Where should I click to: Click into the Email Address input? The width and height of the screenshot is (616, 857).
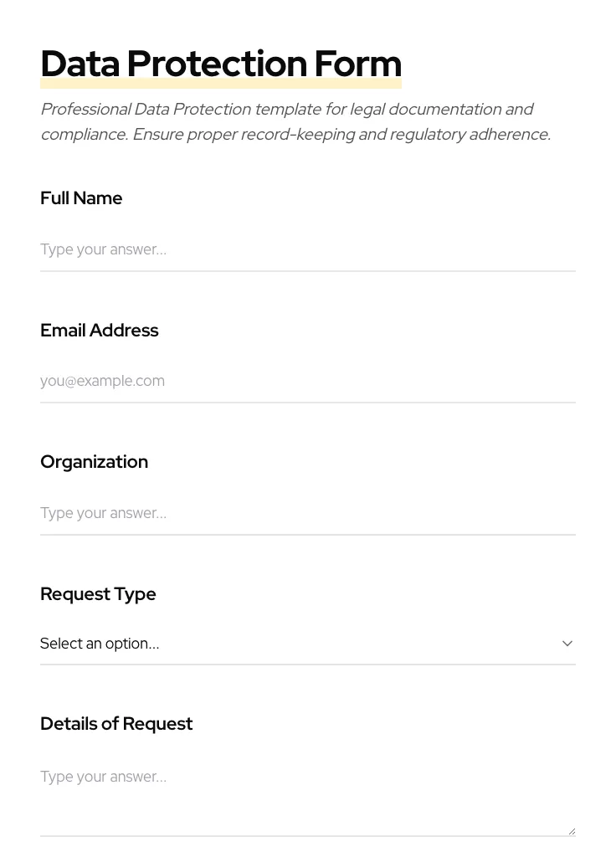[307, 381]
